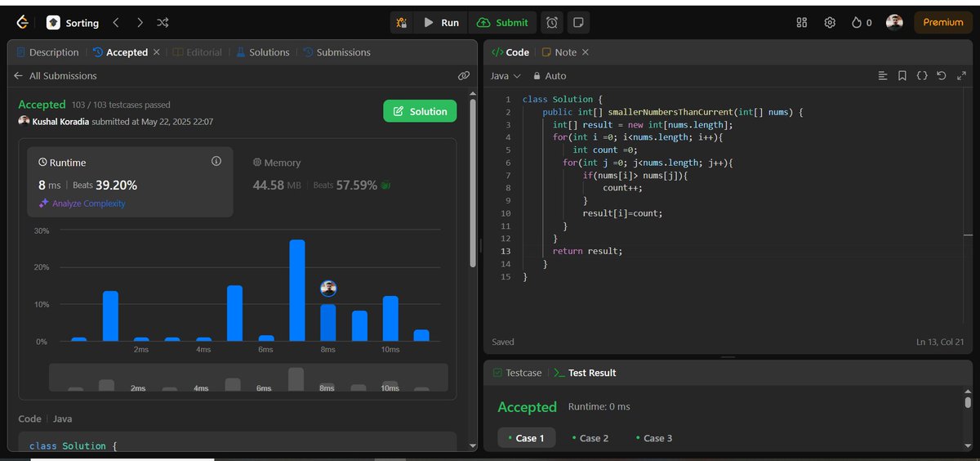980x461 pixels.
Task: Click the avatar marker on the chart
Action: coord(328,289)
